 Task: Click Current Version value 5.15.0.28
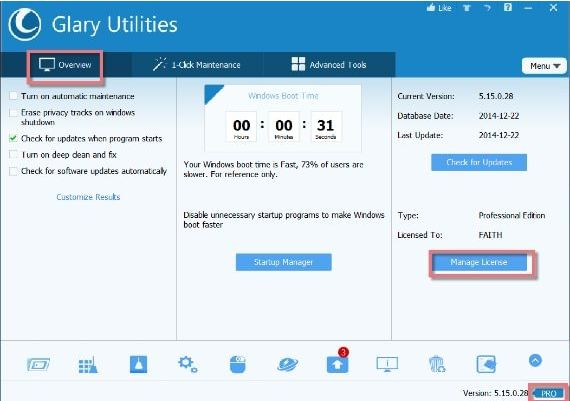496,96
